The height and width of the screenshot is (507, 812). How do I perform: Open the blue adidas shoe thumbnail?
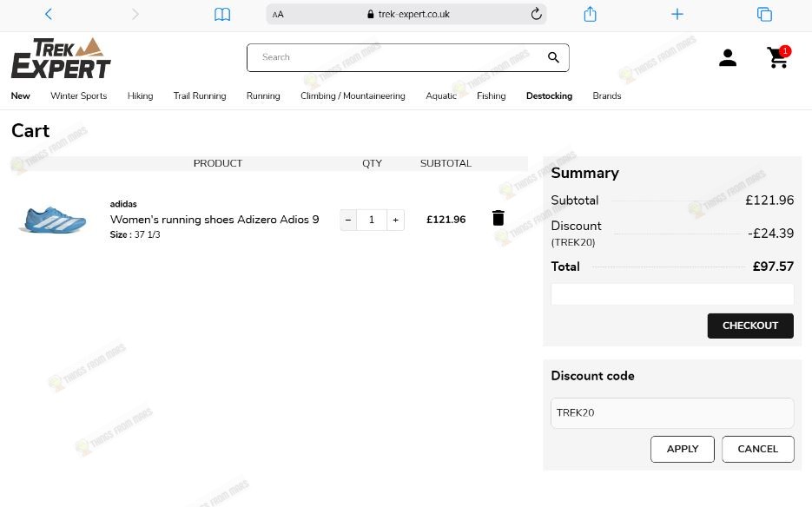[x=53, y=220]
